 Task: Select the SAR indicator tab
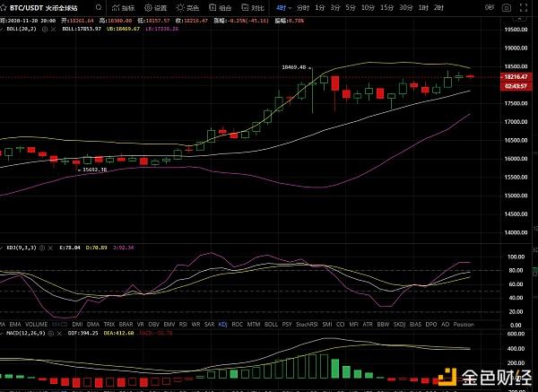click(x=209, y=325)
